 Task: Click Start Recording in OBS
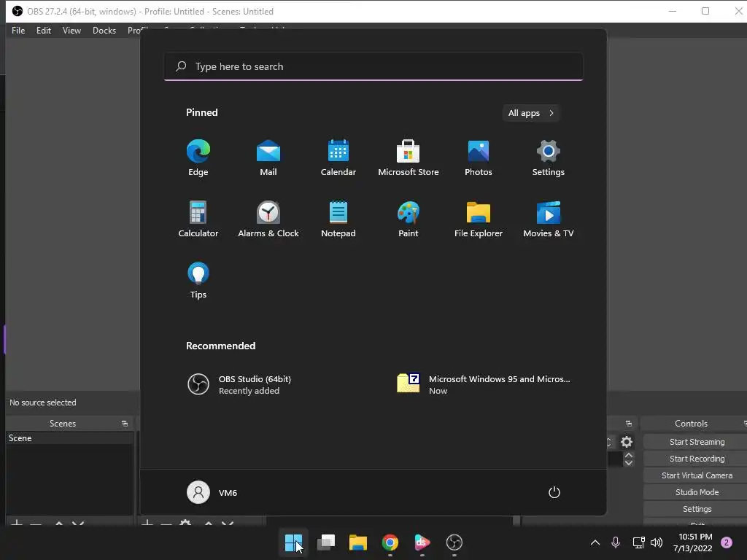click(x=697, y=459)
